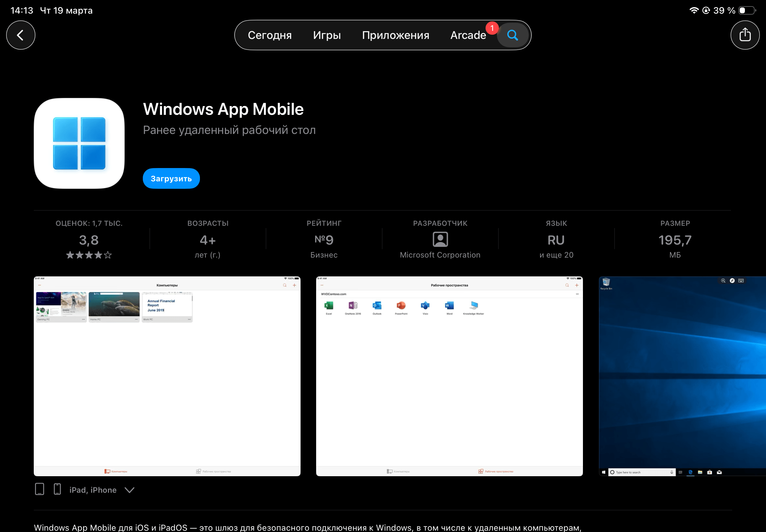Tap the search magnifier icon
This screenshot has height=532, width=766.
coord(512,35)
